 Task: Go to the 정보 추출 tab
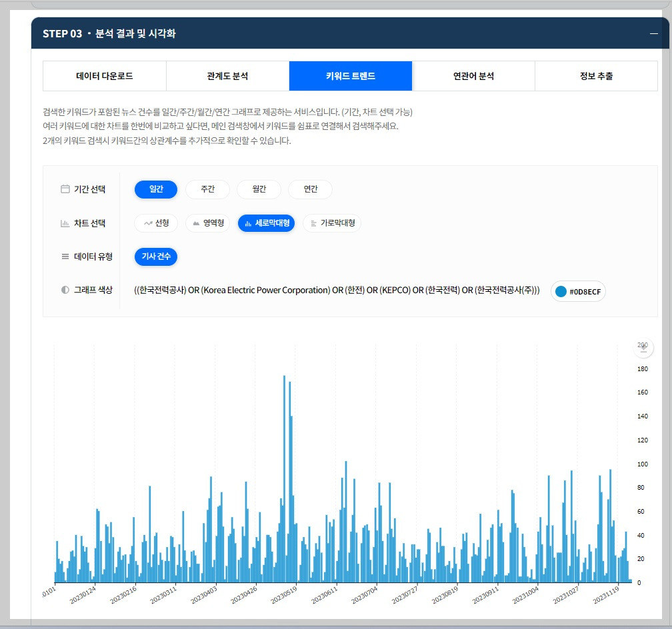[x=596, y=76]
